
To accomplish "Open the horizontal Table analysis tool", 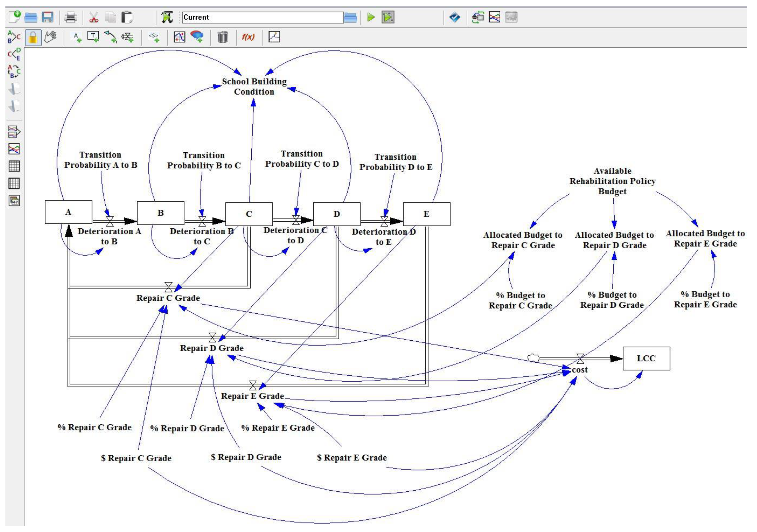I will coord(14,166).
